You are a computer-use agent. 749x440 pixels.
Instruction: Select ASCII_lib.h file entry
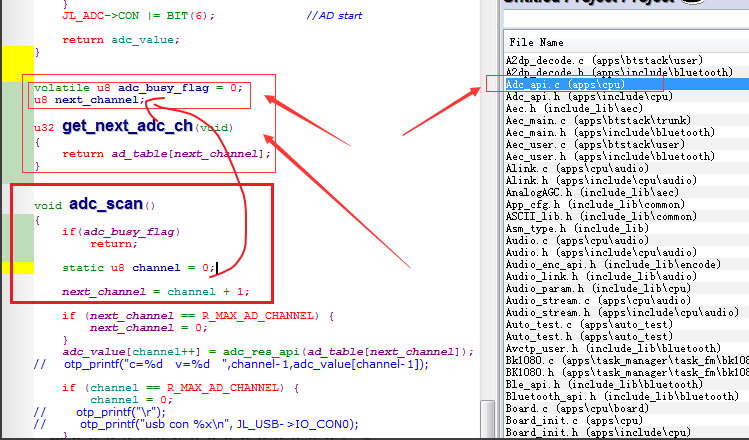[601, 216]
